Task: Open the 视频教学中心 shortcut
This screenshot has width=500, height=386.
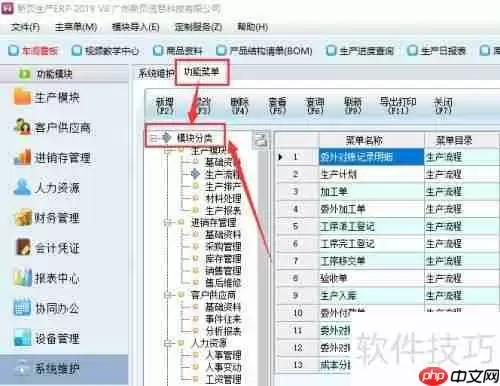Action: [x=105, y=51]
